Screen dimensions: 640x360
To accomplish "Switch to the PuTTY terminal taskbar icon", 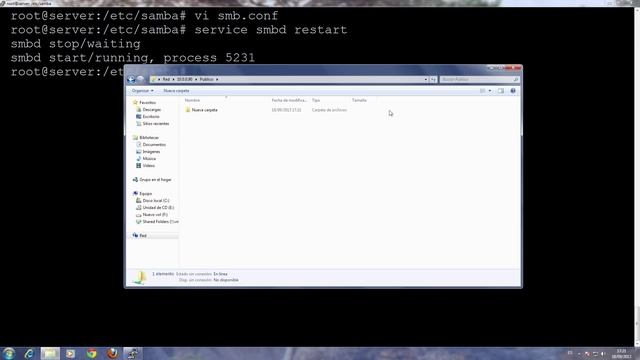I will click(x=133, y=353).
